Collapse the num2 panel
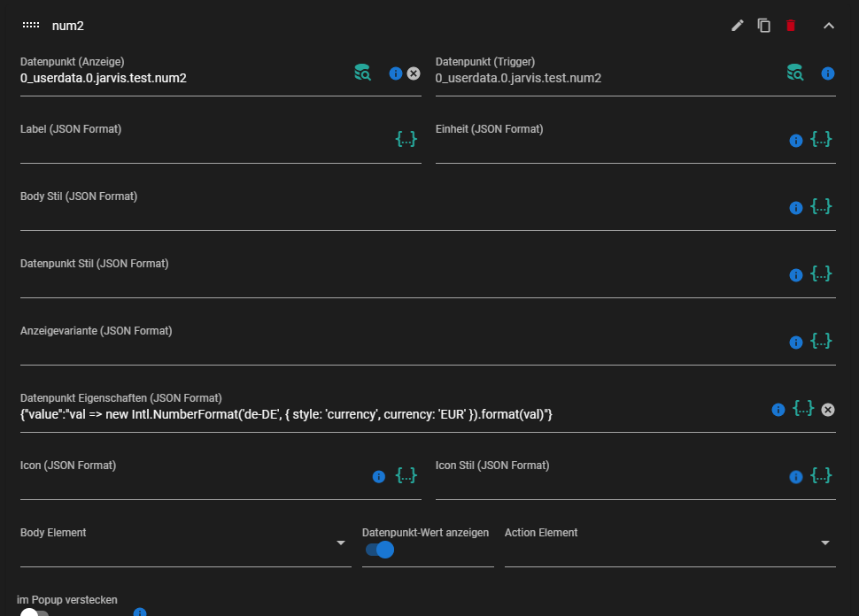 click(x=829, y=26)
